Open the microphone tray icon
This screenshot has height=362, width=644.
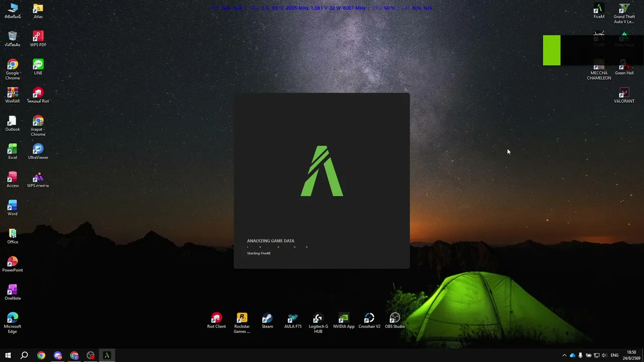coord(580,355)
